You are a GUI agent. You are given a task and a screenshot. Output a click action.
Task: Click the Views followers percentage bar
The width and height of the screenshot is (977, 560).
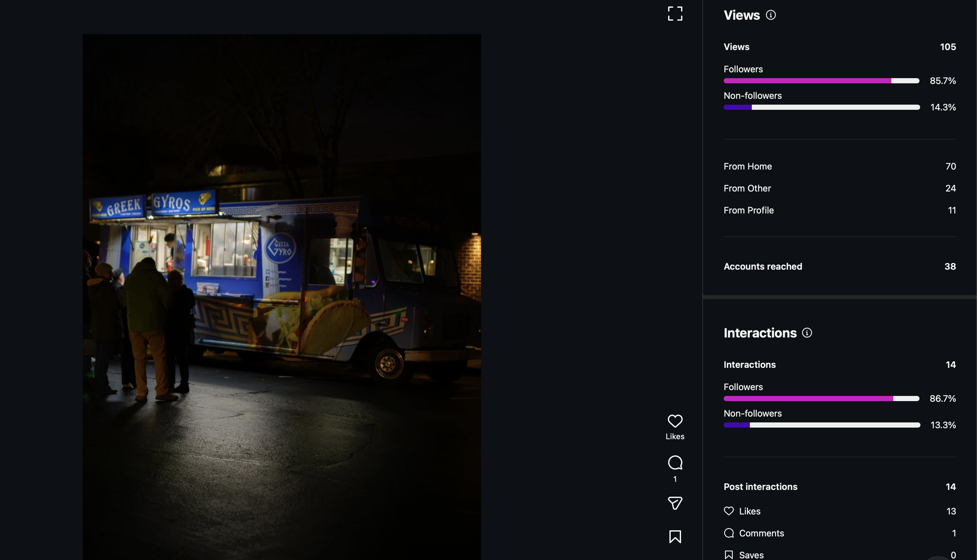[x=821, y=81]
